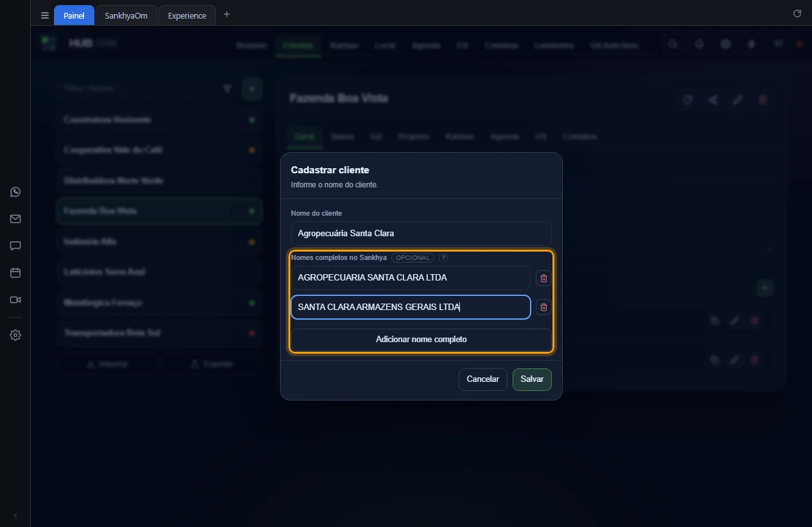Delete the AGROPECUARIA SANTA CLARA LTDA entry
The image size is (812, 527).
[543, 278]
